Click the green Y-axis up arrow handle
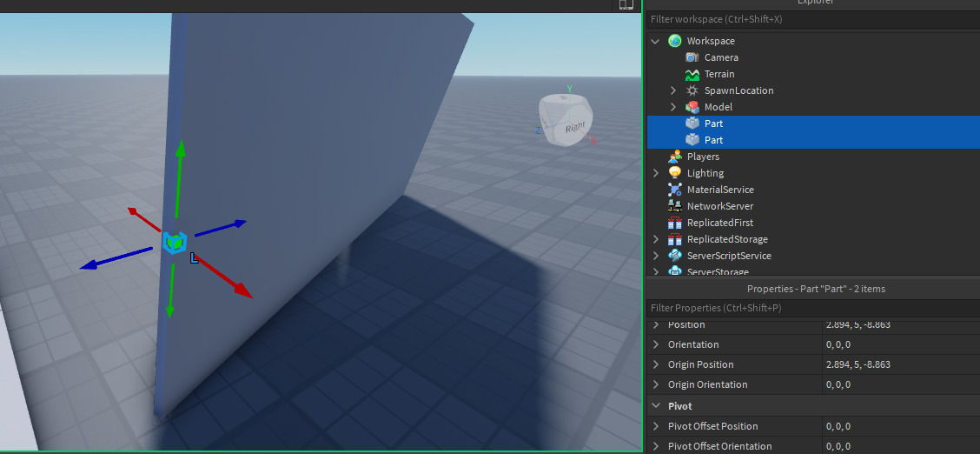Viewport: 980px width, 454px height. click(x=179, y=178)
